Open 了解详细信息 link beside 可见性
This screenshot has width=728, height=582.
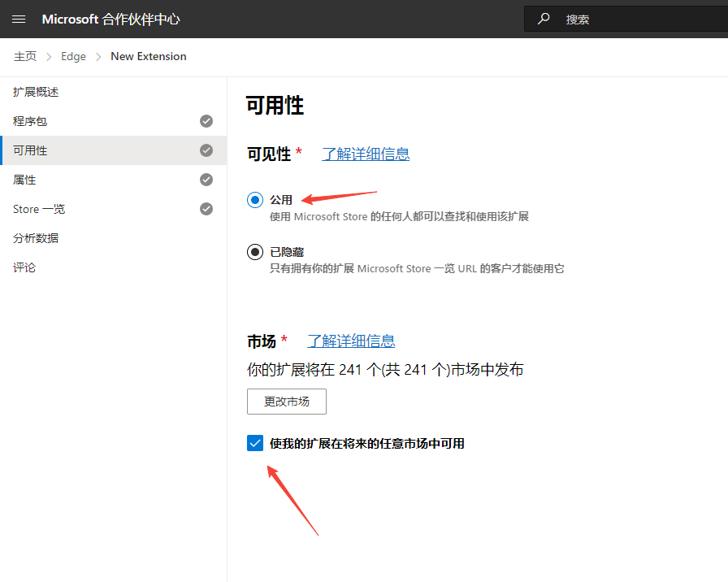pyautogui.click(x=366, y=154)
